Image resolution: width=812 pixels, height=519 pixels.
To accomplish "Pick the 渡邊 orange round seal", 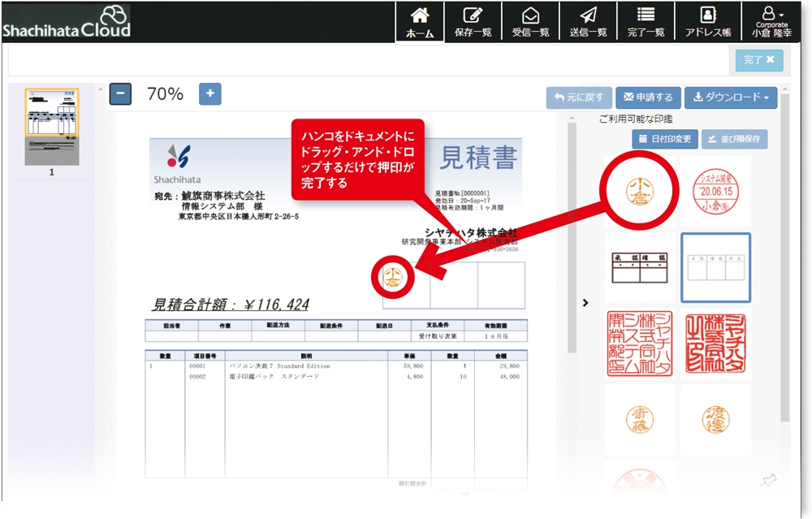I will point(715,418).
